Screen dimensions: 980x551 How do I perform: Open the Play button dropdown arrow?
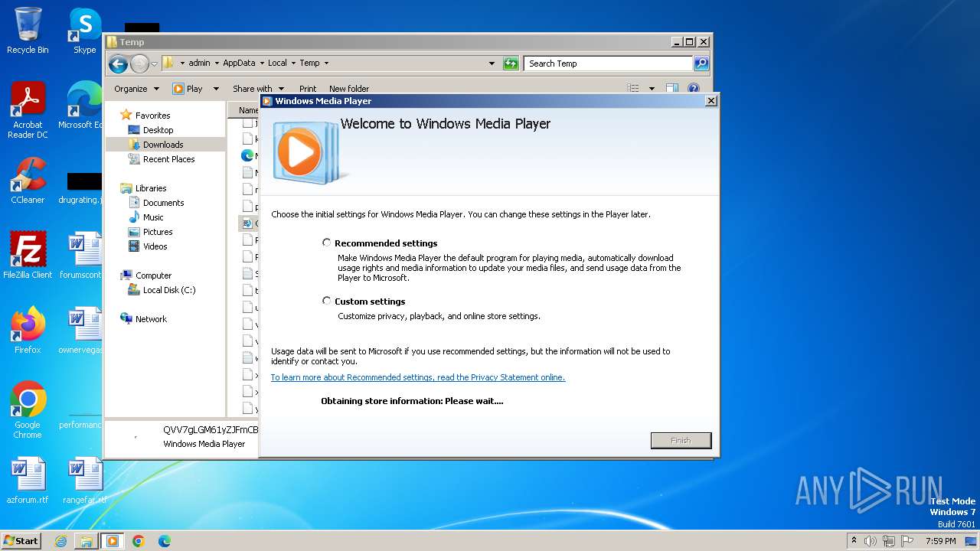[x=216, y=89]
